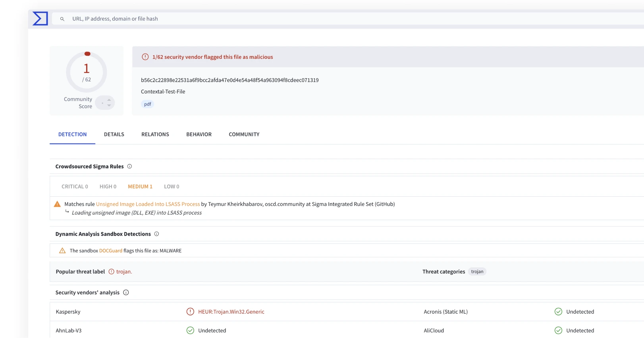This screenshot has height=338, width=644.
Task: Open the COMMUNITY tab
Action: 244,134
